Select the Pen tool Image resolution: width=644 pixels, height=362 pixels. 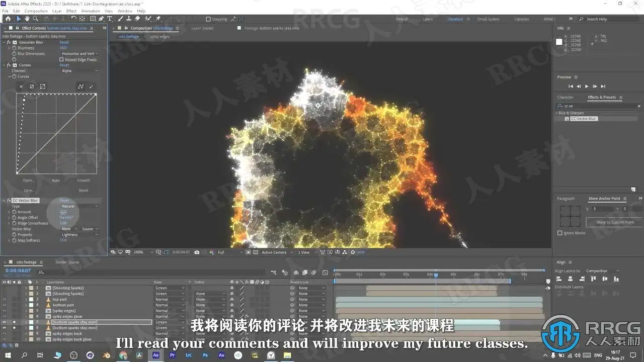coord(102,19)
